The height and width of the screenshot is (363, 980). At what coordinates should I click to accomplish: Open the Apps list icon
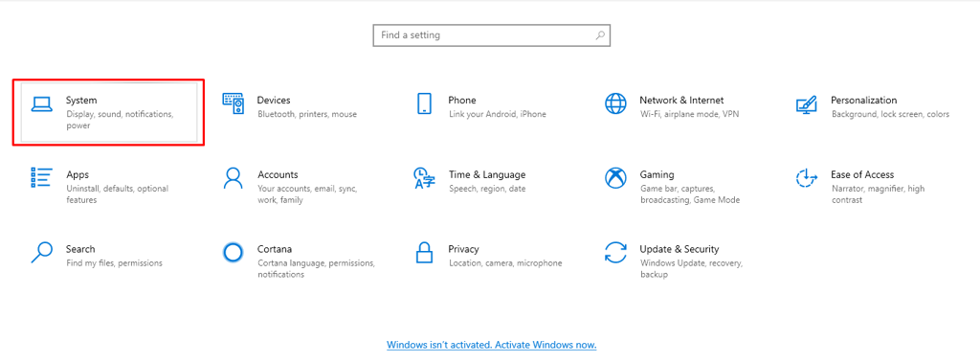tap(41, 178)
